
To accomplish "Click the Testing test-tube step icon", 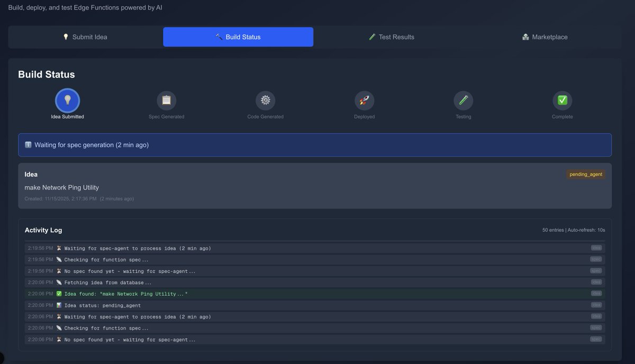I will [x=464, y=101].
